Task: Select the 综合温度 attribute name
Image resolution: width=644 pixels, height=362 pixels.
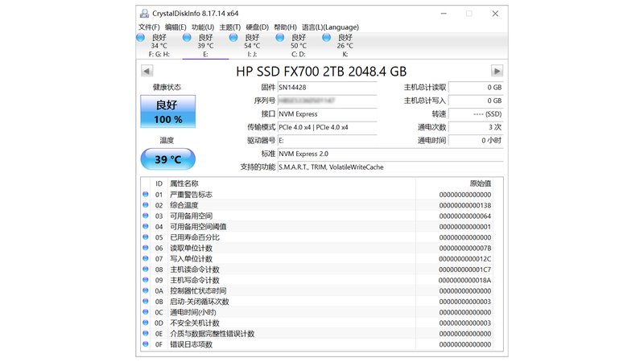Action: (184, 205)
